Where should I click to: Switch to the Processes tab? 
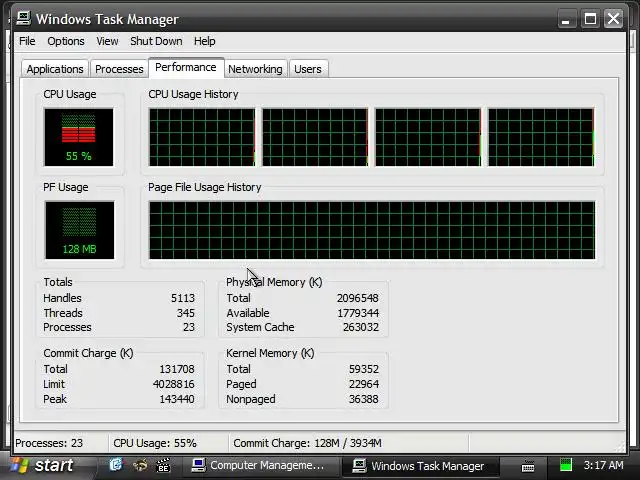click(x=119, y=69)
